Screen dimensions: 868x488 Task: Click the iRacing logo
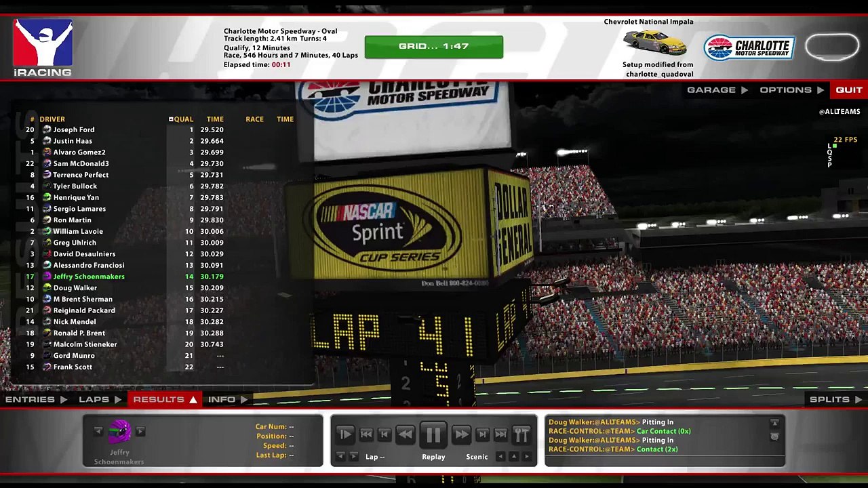43,47
